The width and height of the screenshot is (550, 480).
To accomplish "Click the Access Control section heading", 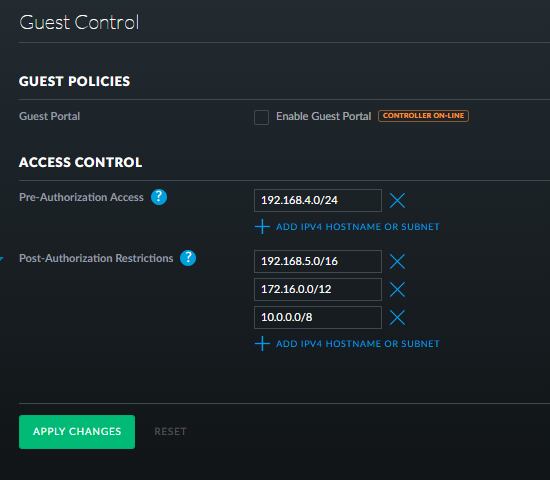I will [80, 162].
